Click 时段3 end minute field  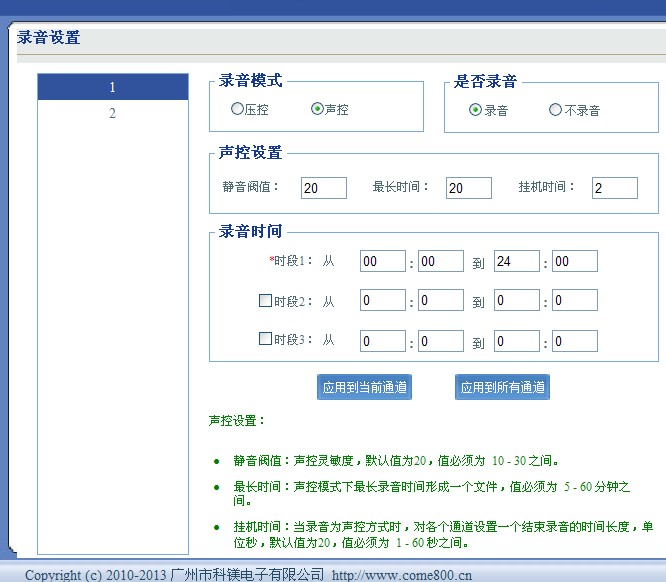(574, 341)
